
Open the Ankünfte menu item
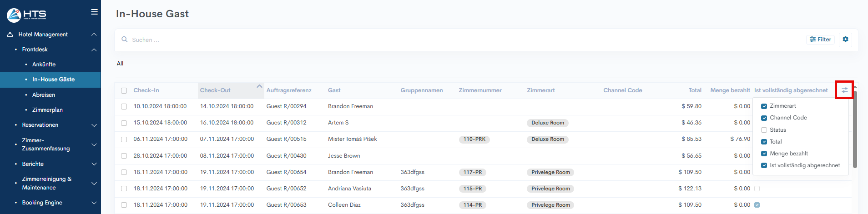pos(44,65)
